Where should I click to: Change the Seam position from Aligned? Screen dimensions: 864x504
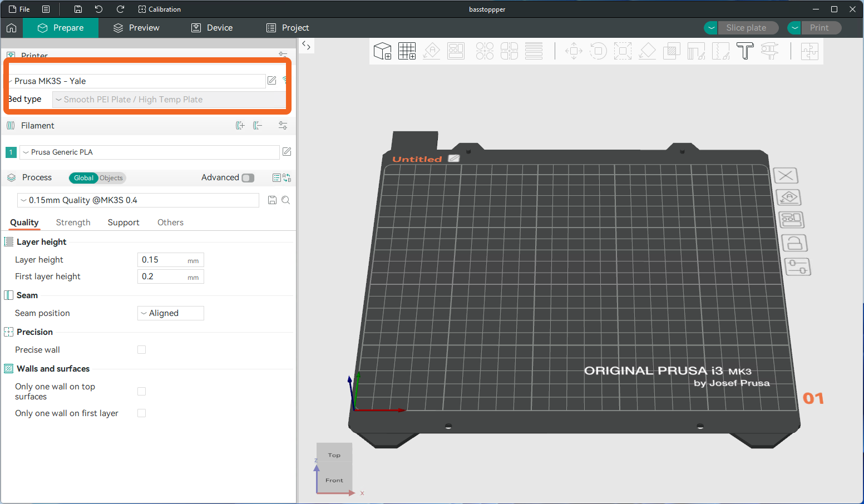[x=170, y=313]
